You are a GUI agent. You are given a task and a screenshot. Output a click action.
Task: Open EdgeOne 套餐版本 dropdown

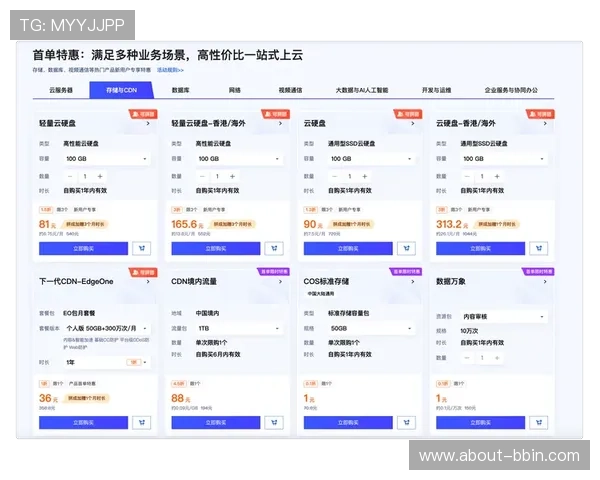coord(106,328)
